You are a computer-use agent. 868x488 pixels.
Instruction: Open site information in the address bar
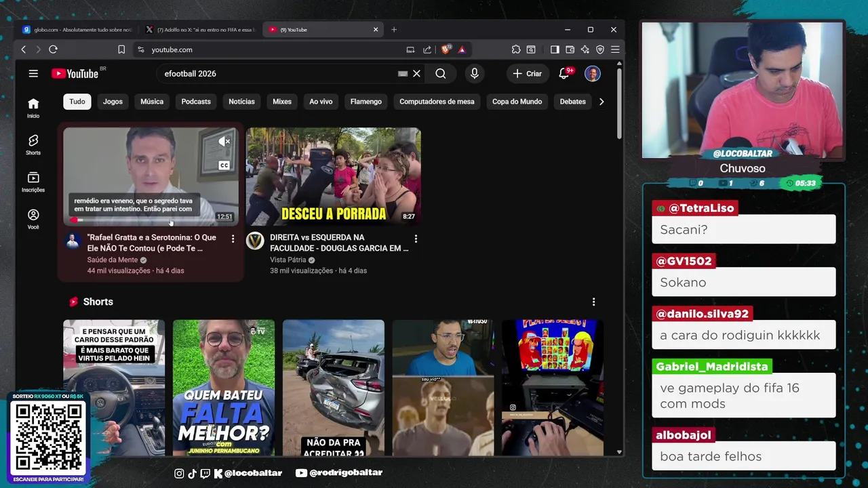[140, 49]
